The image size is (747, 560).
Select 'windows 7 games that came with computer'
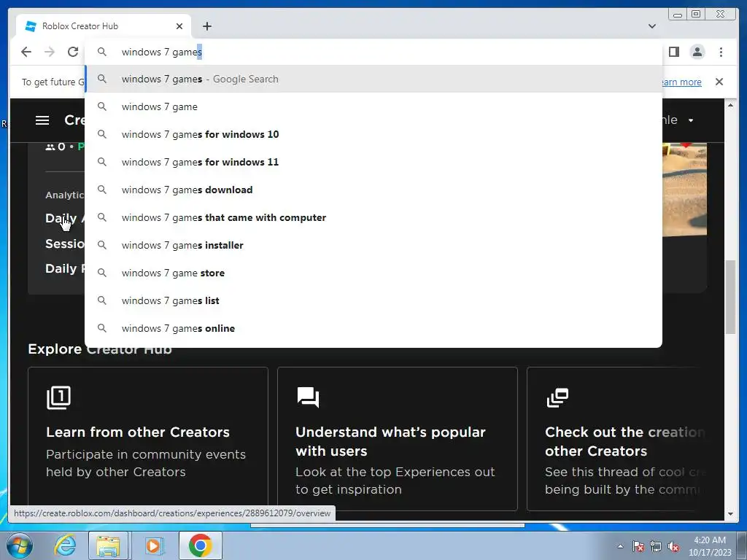(x=373, y=217)
